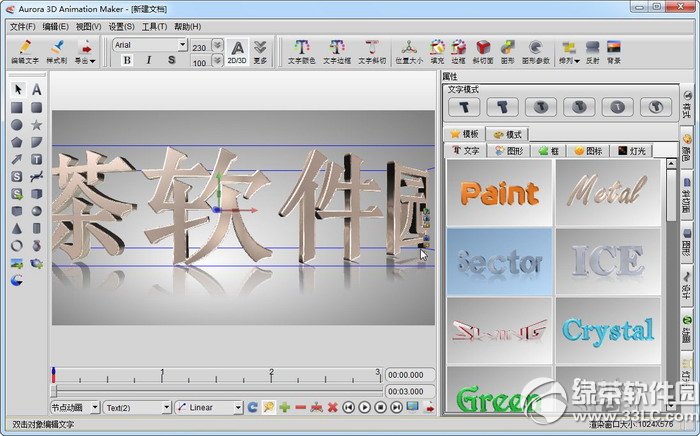This screenshot has width=700, height=436.
Task: Click the red minus remove keyframe icon
Action: tap(300, 407)
